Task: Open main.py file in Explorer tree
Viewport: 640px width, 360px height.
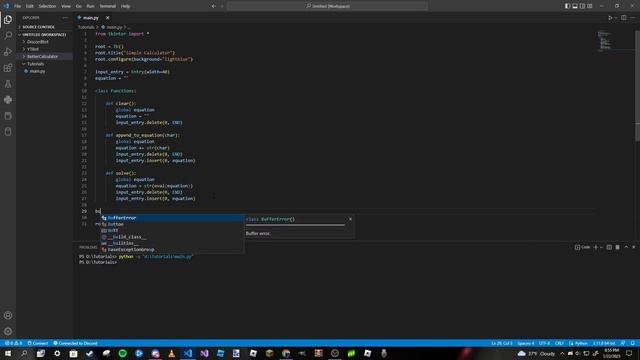Action: (44, 71)
